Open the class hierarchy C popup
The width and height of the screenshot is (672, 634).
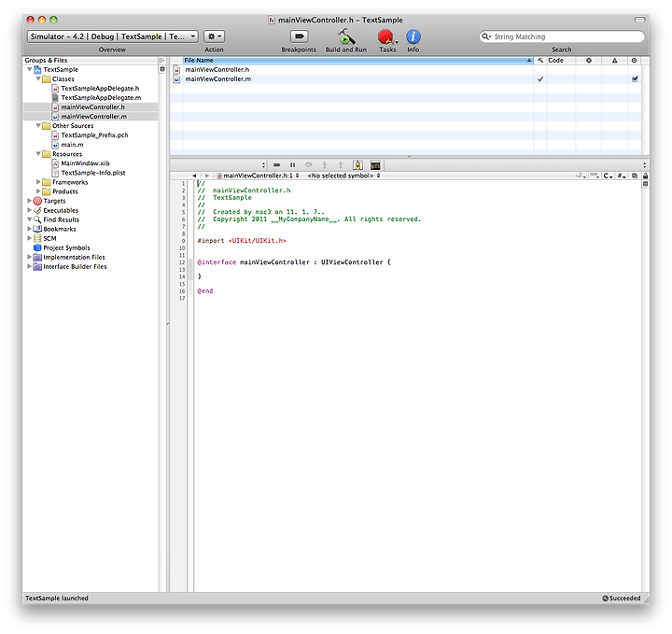pos(608,176)
